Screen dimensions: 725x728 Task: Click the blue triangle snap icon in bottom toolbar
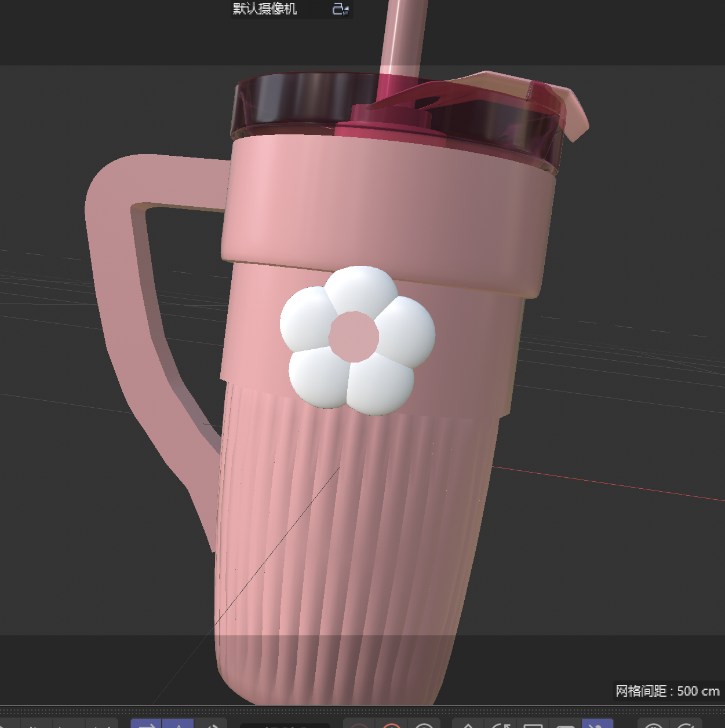tap(179, 724)
